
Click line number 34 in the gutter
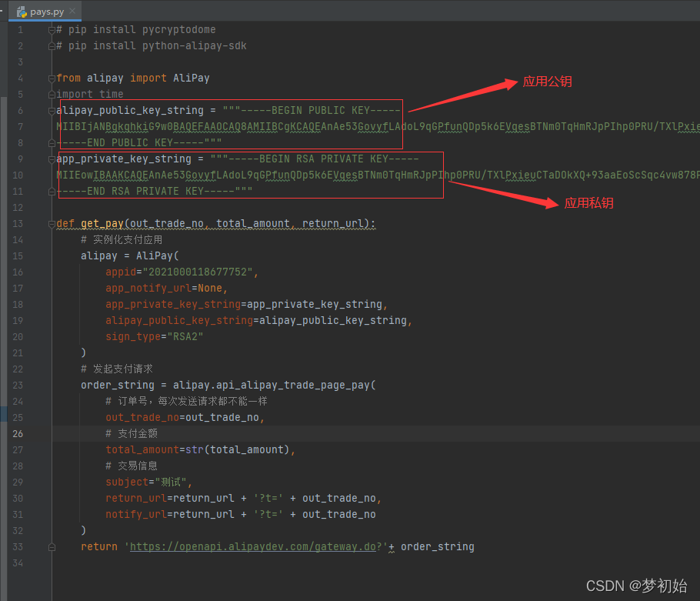18,563
